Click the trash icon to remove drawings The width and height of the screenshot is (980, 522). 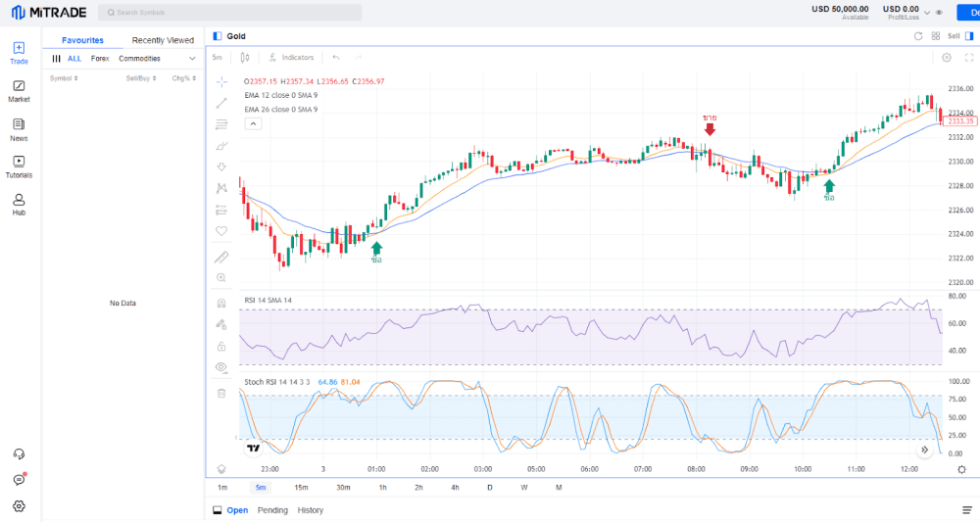pyautogui.click(x=221, y=393)
